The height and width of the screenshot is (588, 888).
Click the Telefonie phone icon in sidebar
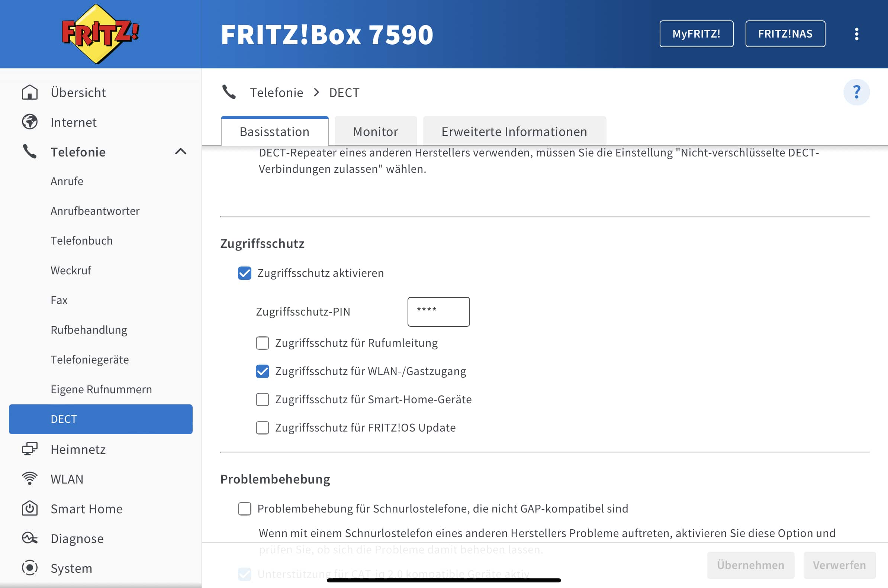(x=30, y=152)
